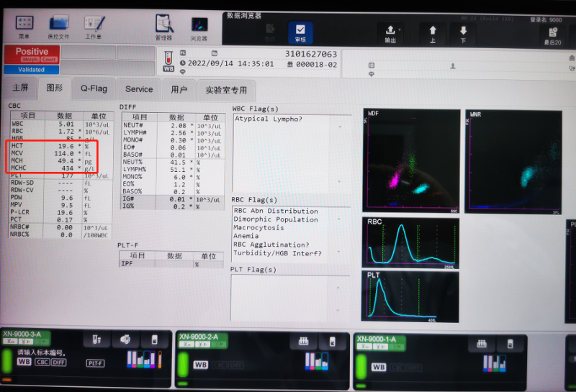Click the 浏览器 data browser icon

click(x=199, y=27)
